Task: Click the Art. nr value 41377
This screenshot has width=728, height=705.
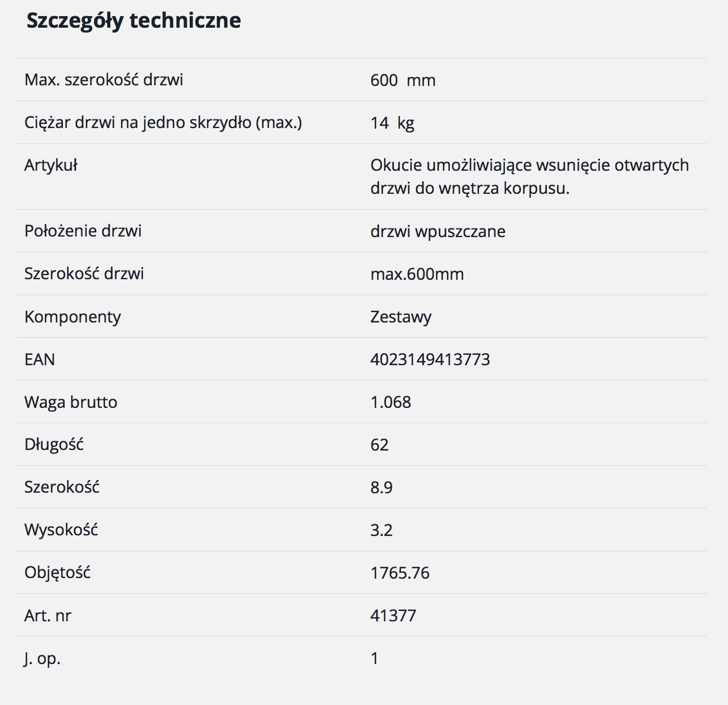Action: coord(393,616)
